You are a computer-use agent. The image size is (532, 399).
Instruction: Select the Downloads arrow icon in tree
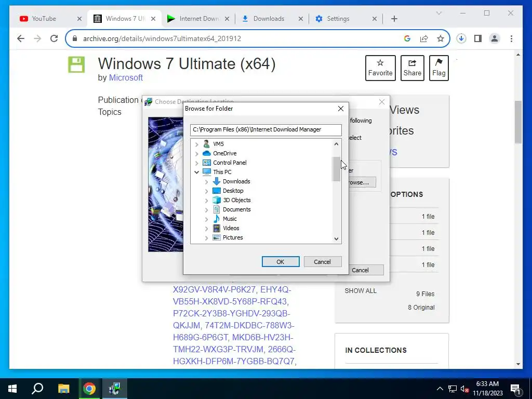[x=217, y=181]
